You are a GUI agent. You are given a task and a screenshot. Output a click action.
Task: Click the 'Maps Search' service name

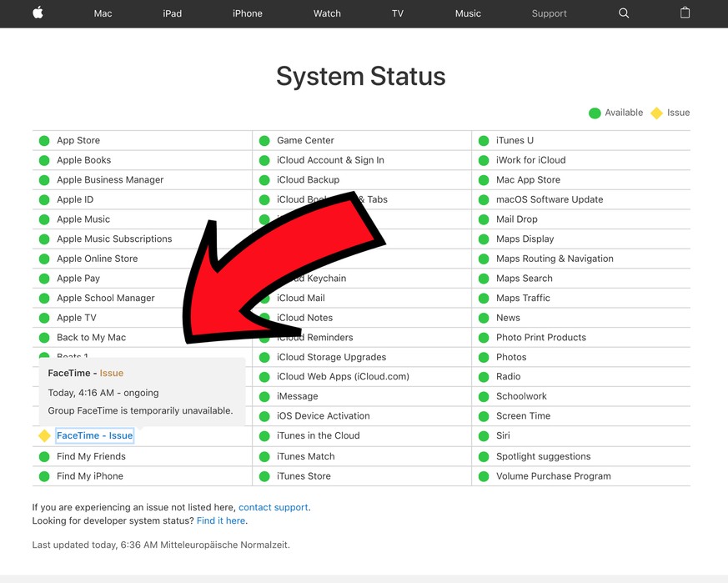click(x=525, y=279)
